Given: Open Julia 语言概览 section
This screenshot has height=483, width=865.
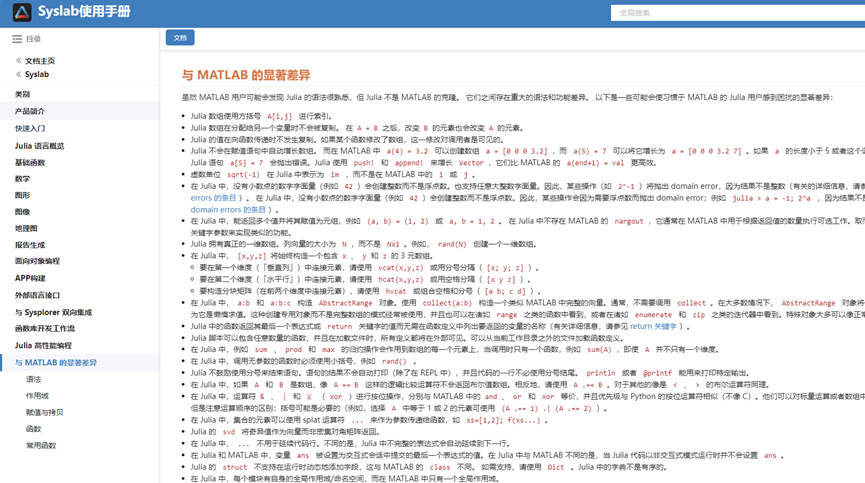Looking at the screenshot, I should point(40,146).
